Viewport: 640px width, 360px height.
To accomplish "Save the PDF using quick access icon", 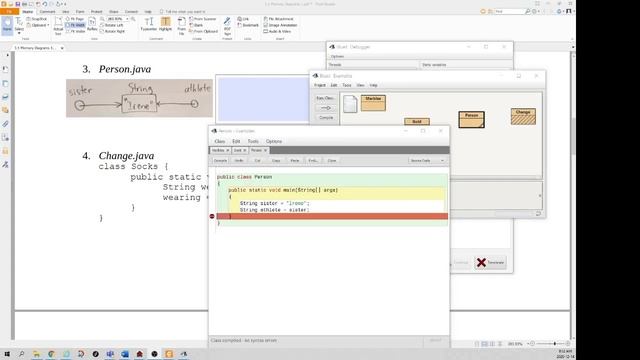I will (x=18, y=4).
